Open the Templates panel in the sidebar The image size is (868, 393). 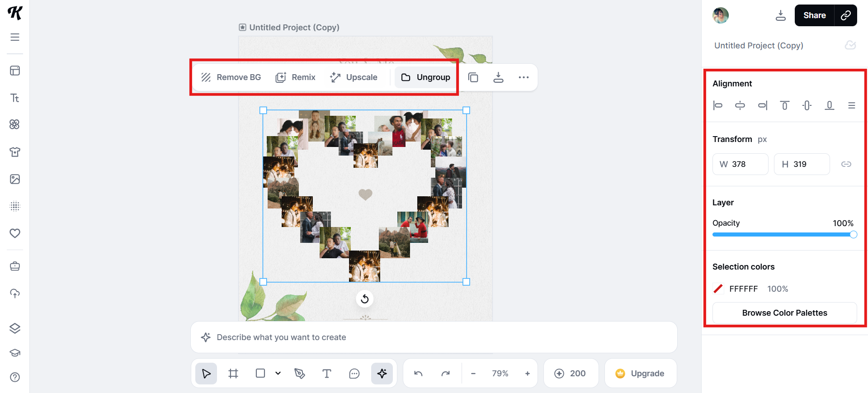15,71
